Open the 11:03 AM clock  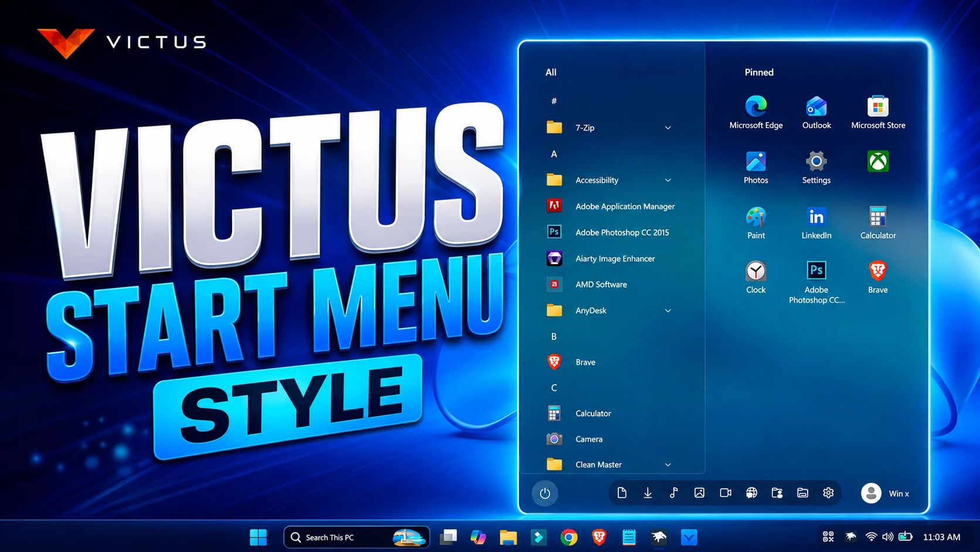[x=941, y=537]
